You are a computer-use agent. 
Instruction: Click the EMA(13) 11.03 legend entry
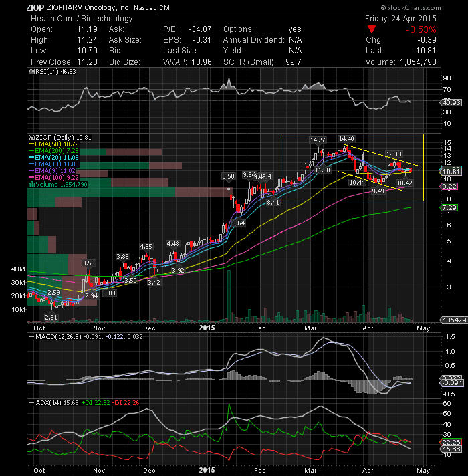53,164
